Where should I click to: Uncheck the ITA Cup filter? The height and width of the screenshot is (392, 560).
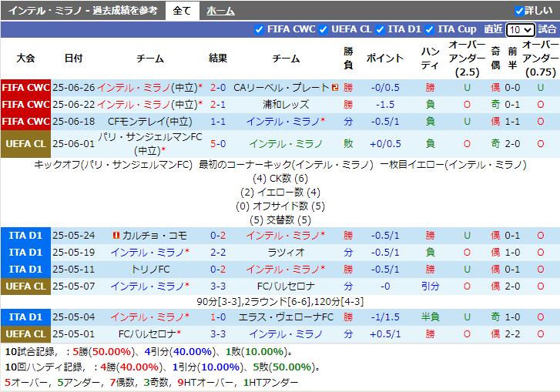click(x=430, y=29)
